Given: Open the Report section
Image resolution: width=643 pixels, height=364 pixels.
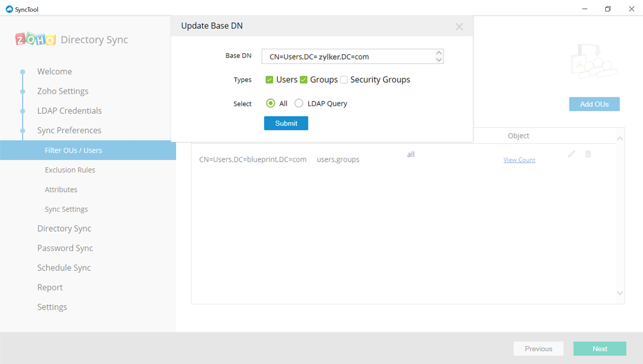Looking at the screenshot, I should click(x=50, y=288).
